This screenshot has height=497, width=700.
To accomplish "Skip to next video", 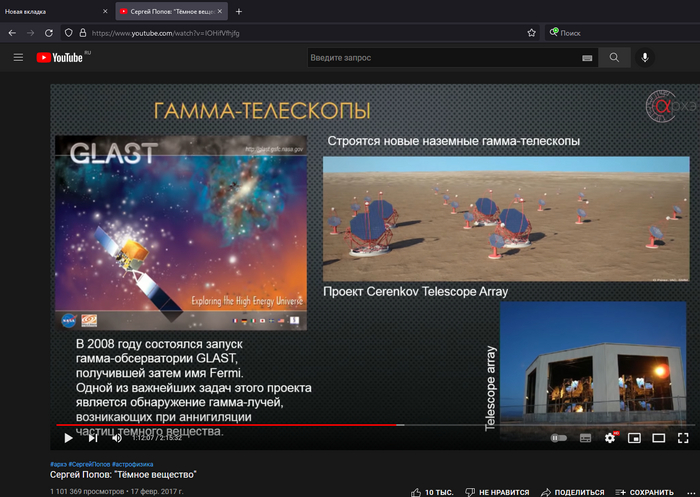I will (x=92, y=438).
